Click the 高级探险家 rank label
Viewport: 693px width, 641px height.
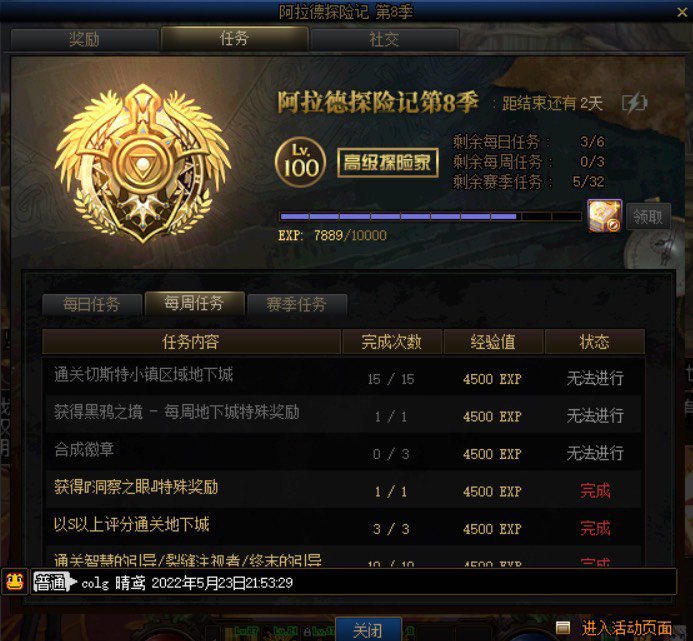(388, 163)
